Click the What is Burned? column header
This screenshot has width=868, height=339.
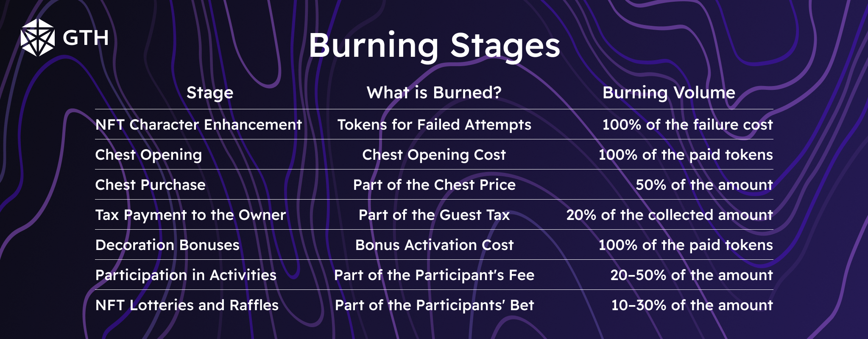click(434, 92)
